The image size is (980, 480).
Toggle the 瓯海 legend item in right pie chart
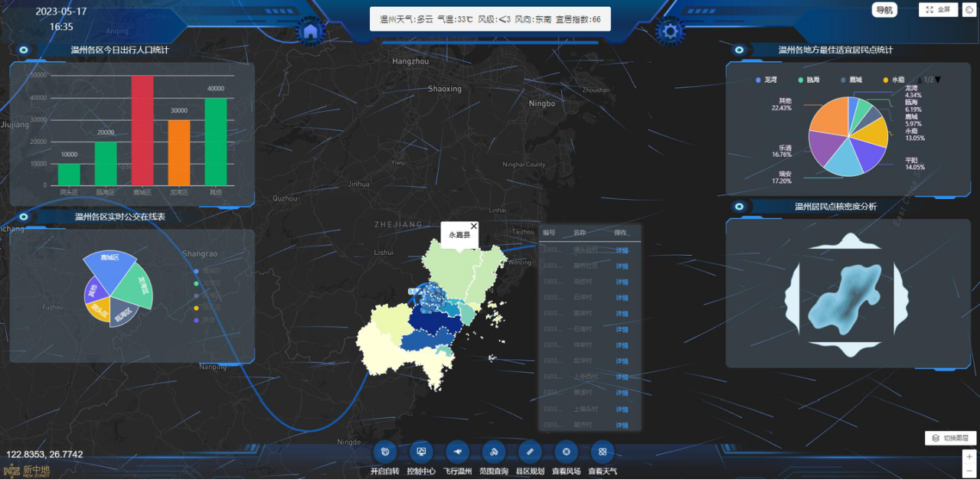tap(808, 80)
